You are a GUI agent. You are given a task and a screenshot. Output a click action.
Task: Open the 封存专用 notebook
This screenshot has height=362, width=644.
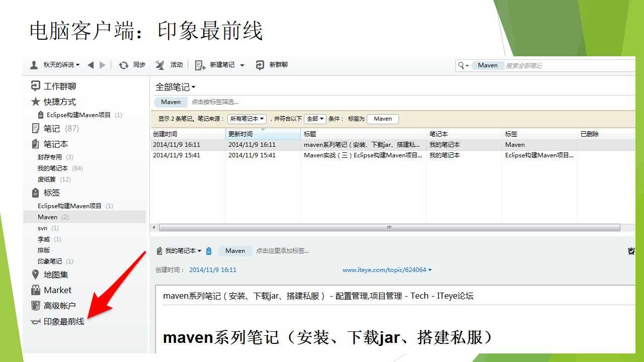coord(55,157)
